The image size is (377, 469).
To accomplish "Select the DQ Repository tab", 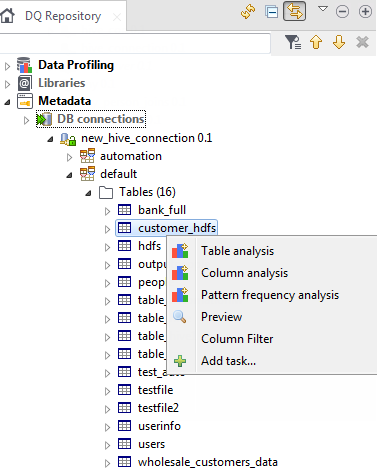I will click(x=63, y=16).
